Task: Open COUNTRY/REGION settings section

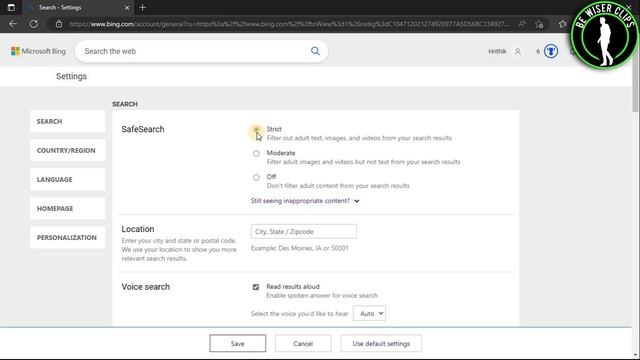Action: (x=68, y=150)
